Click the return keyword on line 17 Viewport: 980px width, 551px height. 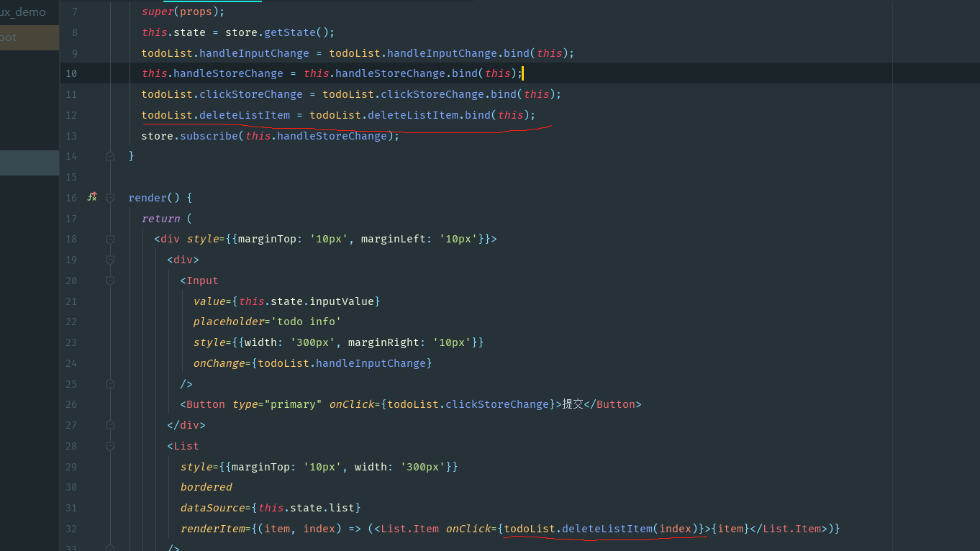(x=161, y=219)
